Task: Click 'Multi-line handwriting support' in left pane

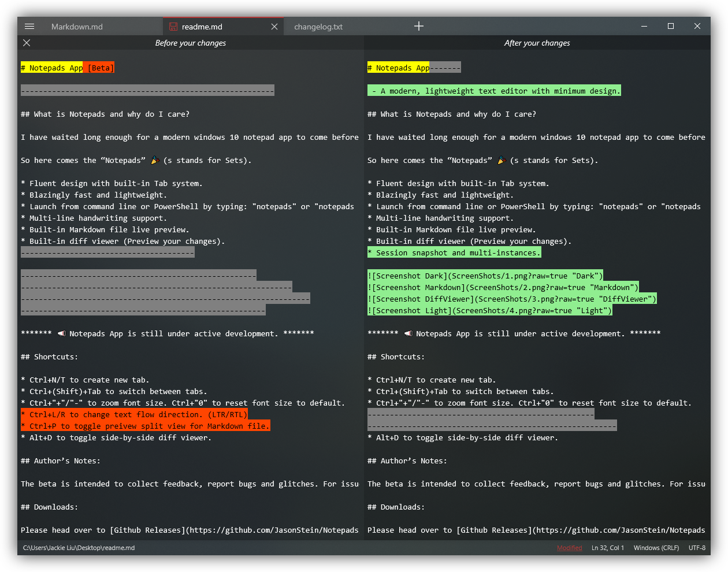Action: (94, 218)
